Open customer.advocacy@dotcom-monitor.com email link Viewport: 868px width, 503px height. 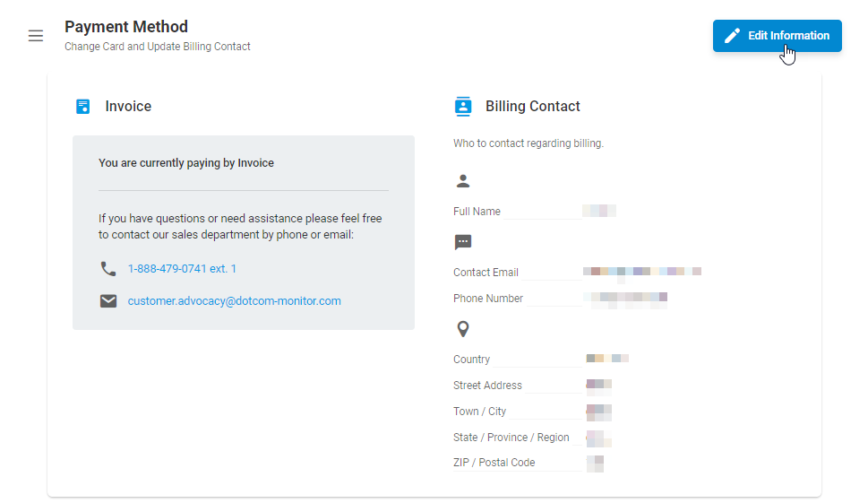[234, 300]
